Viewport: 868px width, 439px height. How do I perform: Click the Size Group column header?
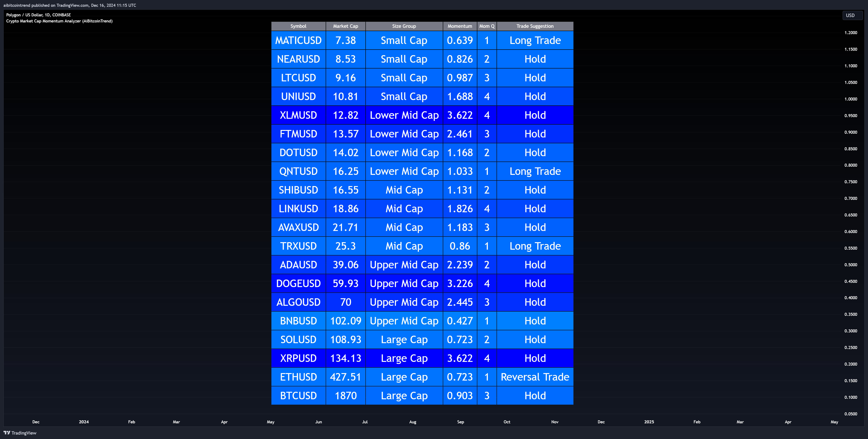(x=404, y=26)
